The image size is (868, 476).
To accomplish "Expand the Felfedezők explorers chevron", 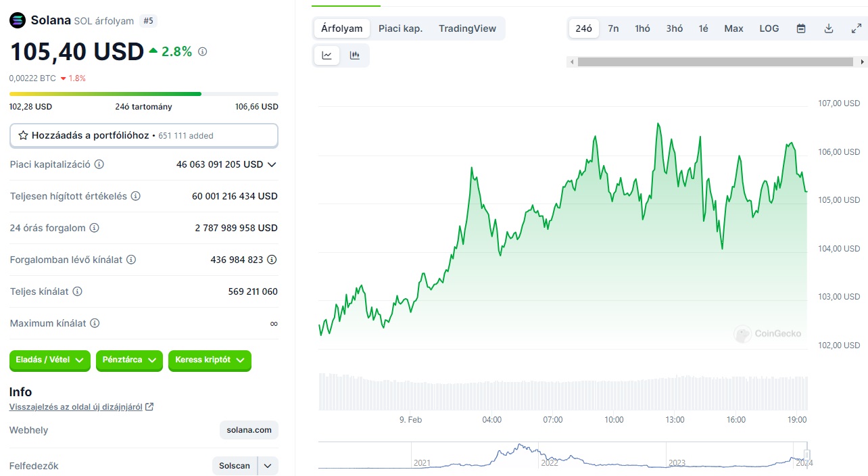I will (268, 466).
